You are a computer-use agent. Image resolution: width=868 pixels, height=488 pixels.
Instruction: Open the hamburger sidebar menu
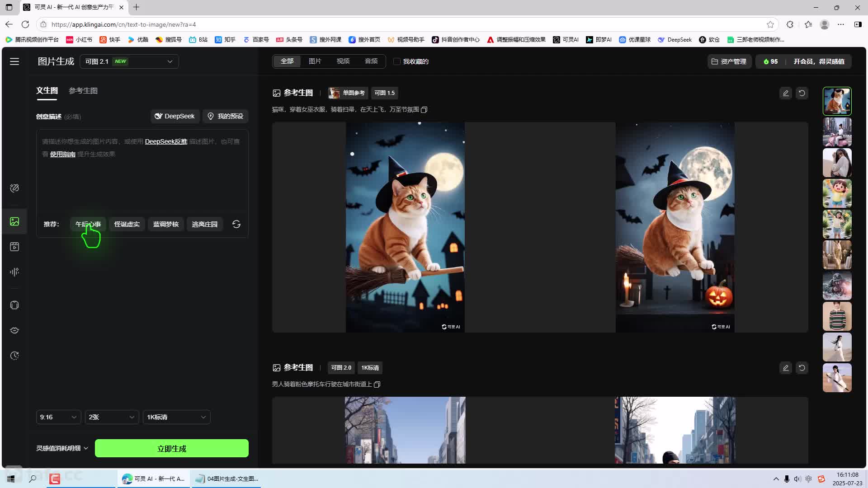pyautogui.click(x=14, y=61)
